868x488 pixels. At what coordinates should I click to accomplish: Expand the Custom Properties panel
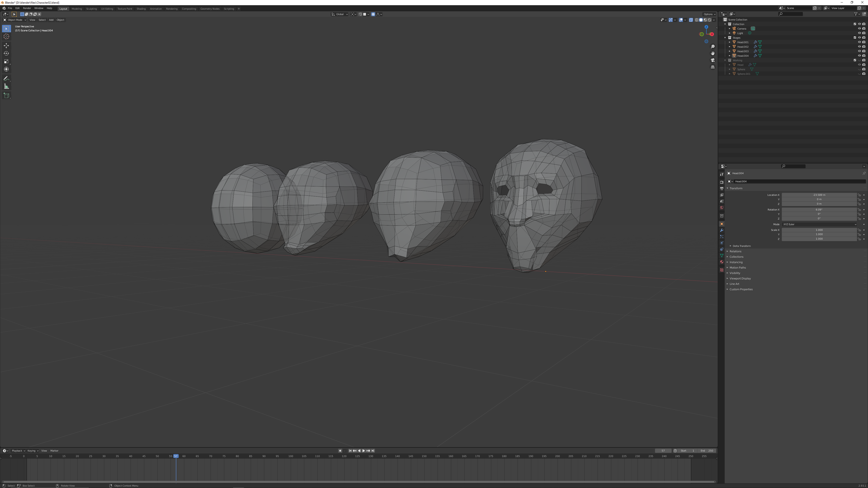[741, 289]
